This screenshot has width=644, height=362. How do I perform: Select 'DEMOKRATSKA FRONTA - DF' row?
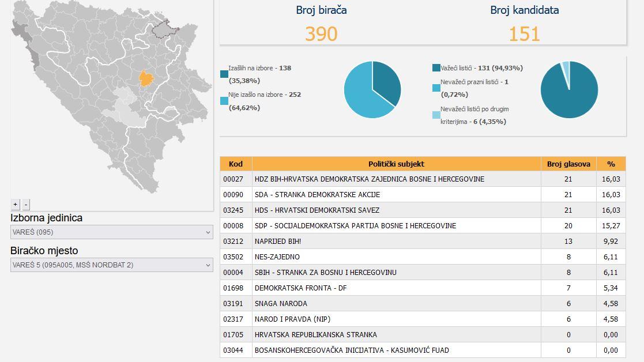pos(423,288)
